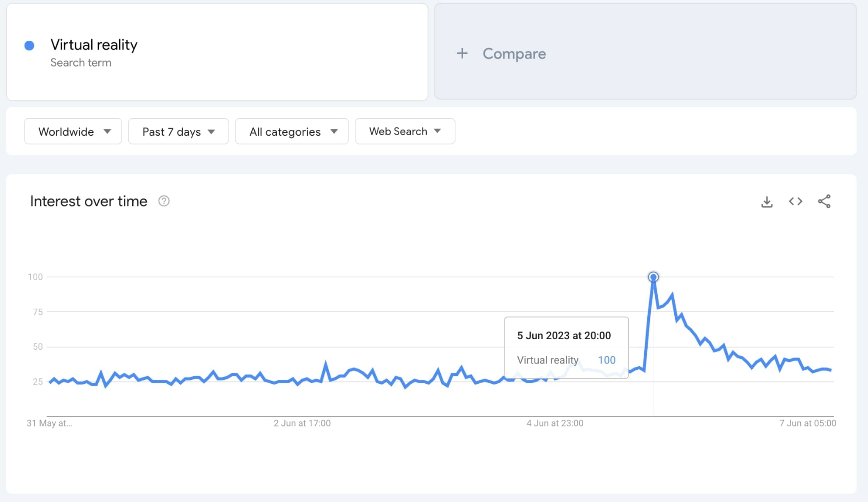Share the interest over time chart
Screen dimensions: 868x502
[824, 201]
